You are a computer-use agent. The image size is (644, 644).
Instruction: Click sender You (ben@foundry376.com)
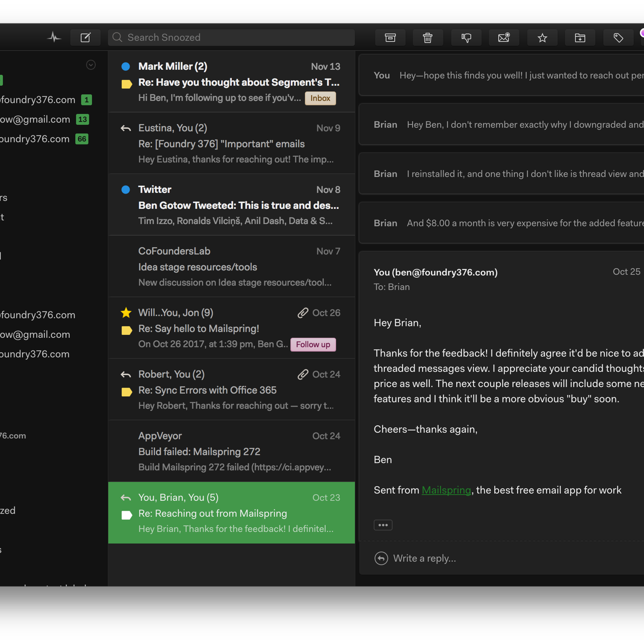click(436, 272)
